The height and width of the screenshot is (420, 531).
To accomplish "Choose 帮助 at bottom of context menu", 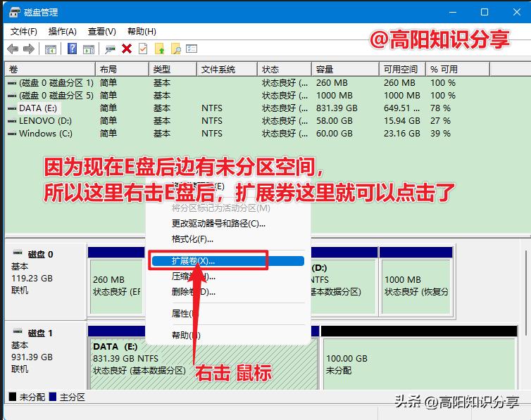I will [x=228, y=335].
